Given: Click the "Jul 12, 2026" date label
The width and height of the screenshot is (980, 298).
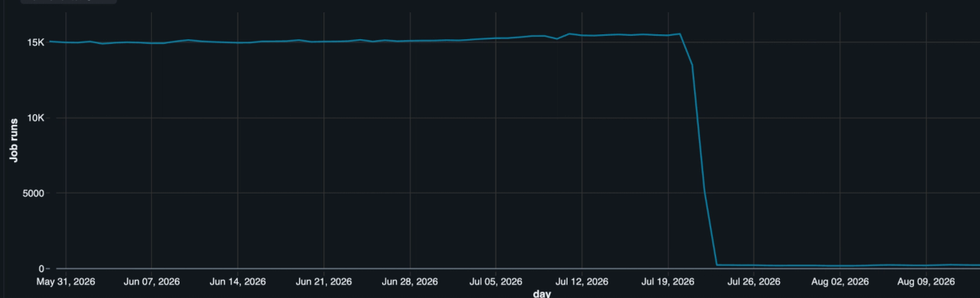Looking at the screenshot, I should [581, 282].
